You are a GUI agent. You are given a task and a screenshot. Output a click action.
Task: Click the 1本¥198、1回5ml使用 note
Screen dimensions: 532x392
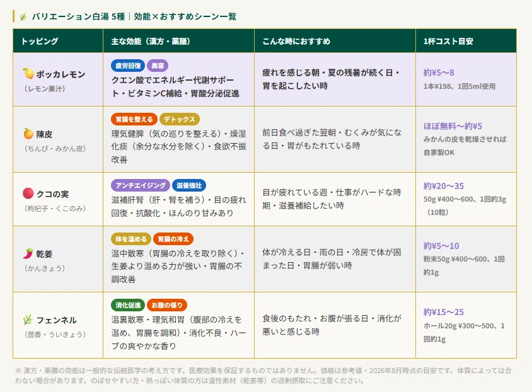pyautogui.click(x=460, y=86)
